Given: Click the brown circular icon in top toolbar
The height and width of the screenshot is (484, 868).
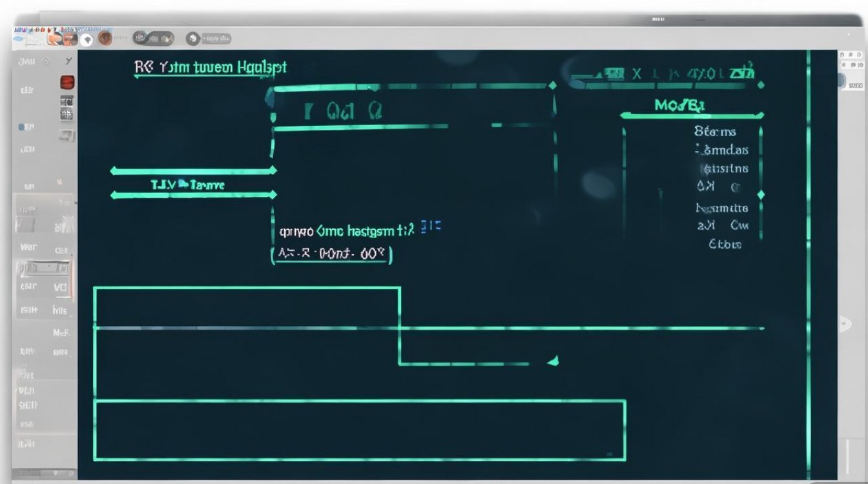Looking at the screenshot, I should coord(104,39).
